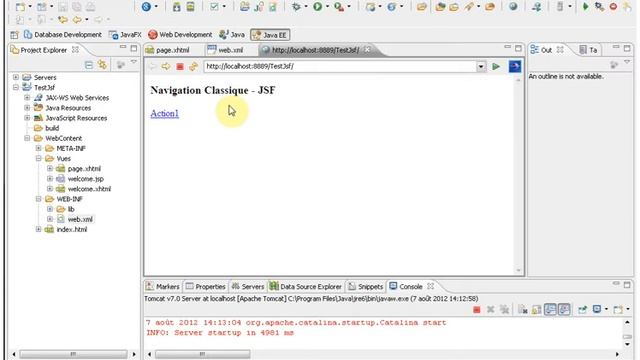640x360 pixels.
Task: Collapse the WebContent folder
Action: coord(27,138)
